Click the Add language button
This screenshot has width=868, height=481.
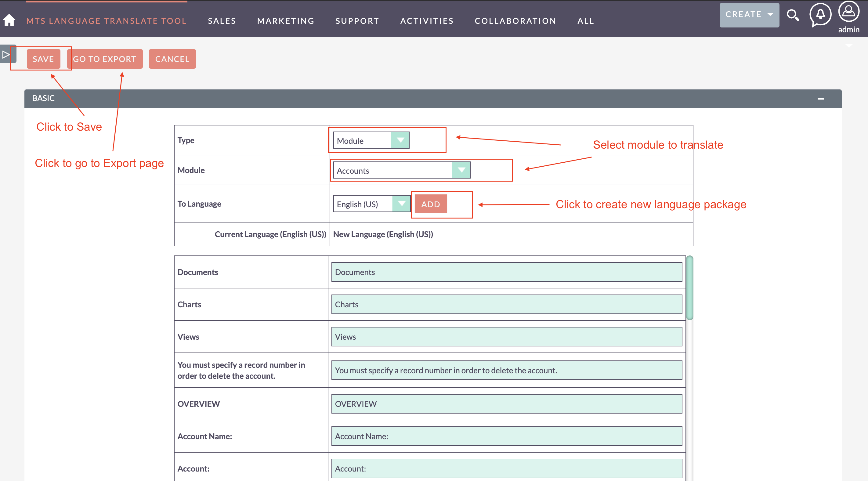[431, 204]
